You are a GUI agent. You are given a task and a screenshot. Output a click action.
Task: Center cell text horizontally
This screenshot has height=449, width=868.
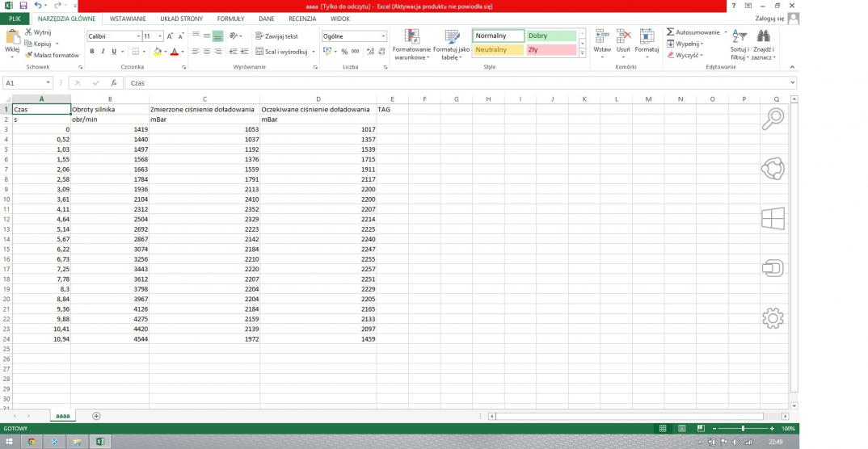(206, 52)
